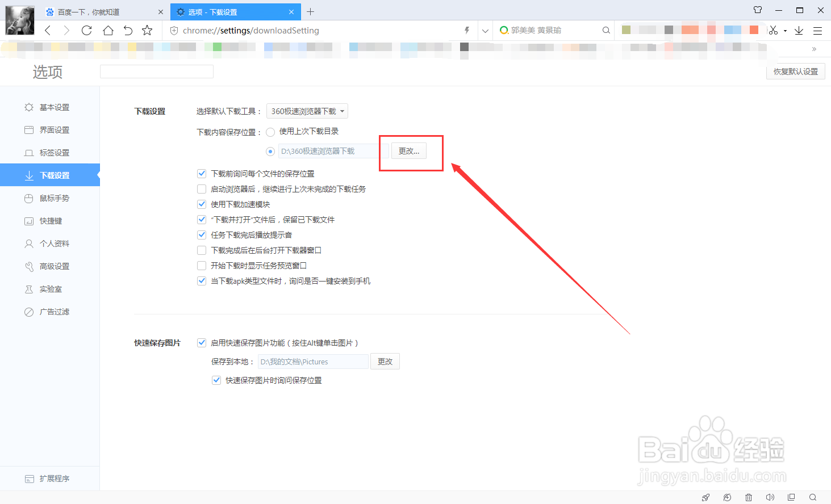Toggle 使用下载加速模块 checkbox
This screenshot has width=831, height=504.
202,204
